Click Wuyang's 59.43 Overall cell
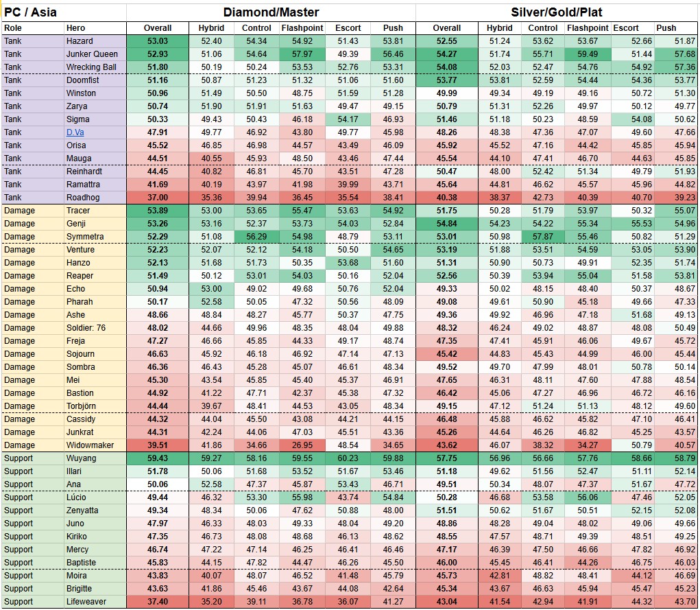The image size is (700, 610). point(158,458)
